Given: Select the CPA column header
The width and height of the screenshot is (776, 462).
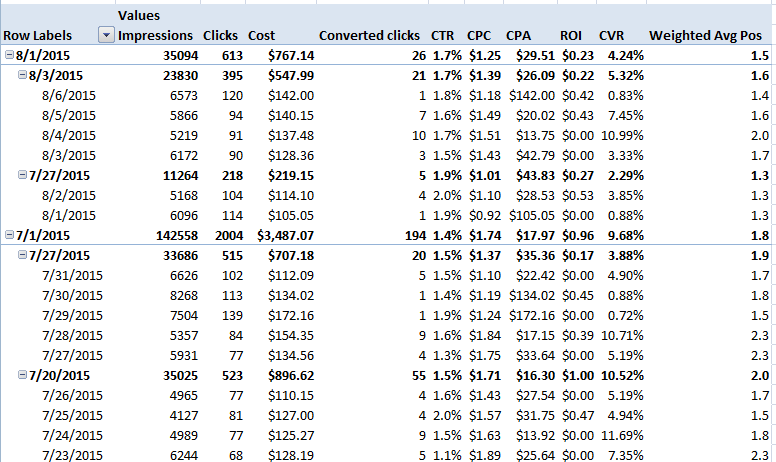Looking at the screenshot, I should 518,36.
